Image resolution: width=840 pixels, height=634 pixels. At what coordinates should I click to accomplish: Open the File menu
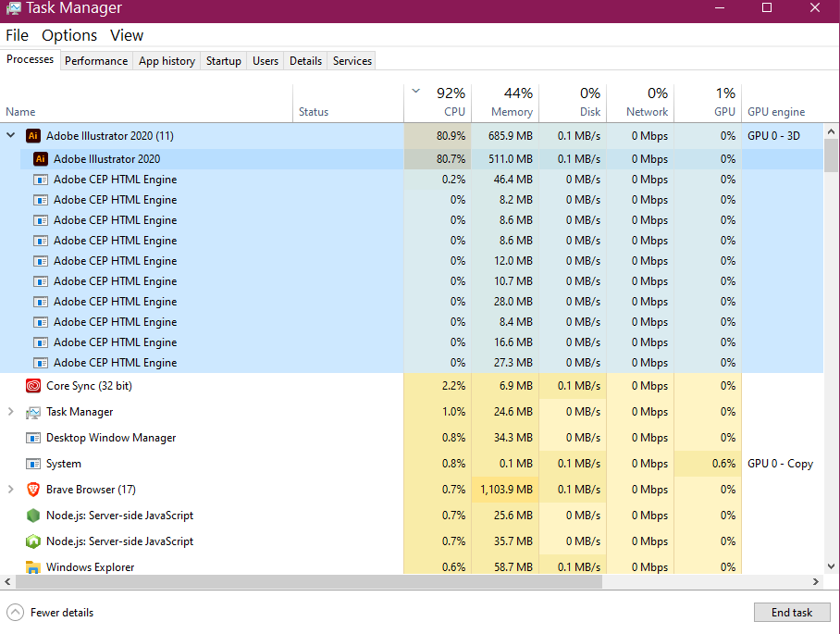[x=18, y=35]
